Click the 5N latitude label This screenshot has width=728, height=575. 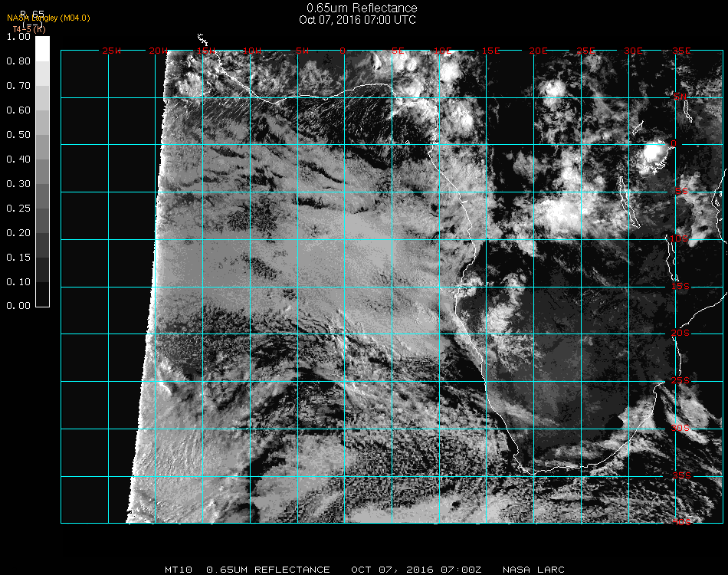pyautogui.click(x=680, y=97)
